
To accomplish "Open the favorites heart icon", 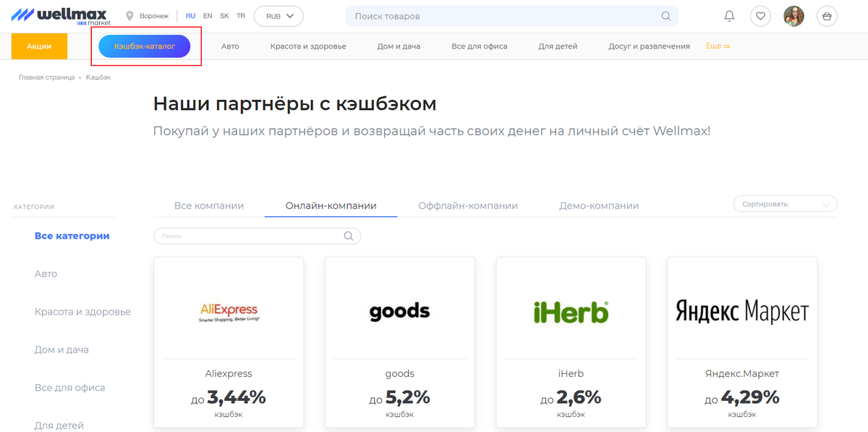I will [760, 16].
